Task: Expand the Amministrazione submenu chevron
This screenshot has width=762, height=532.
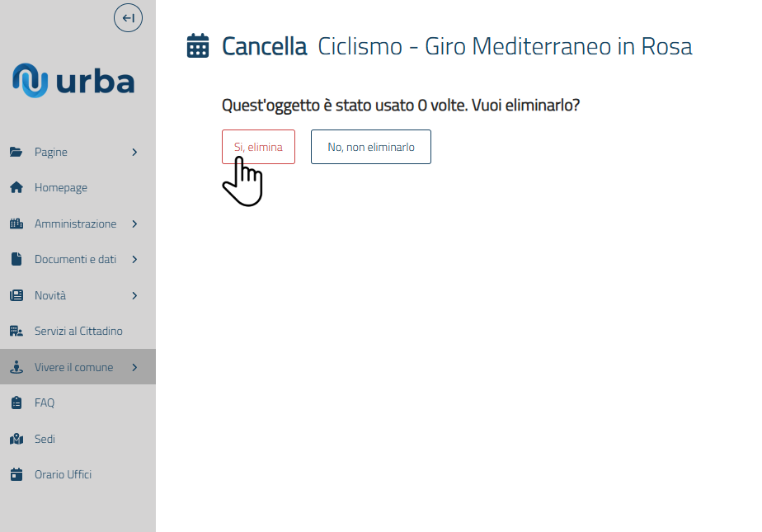Action: click(x=134, y=224)
